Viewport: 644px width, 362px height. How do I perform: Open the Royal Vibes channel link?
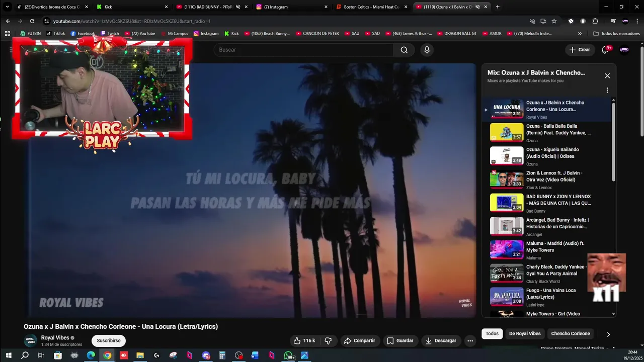click(55, 338)
